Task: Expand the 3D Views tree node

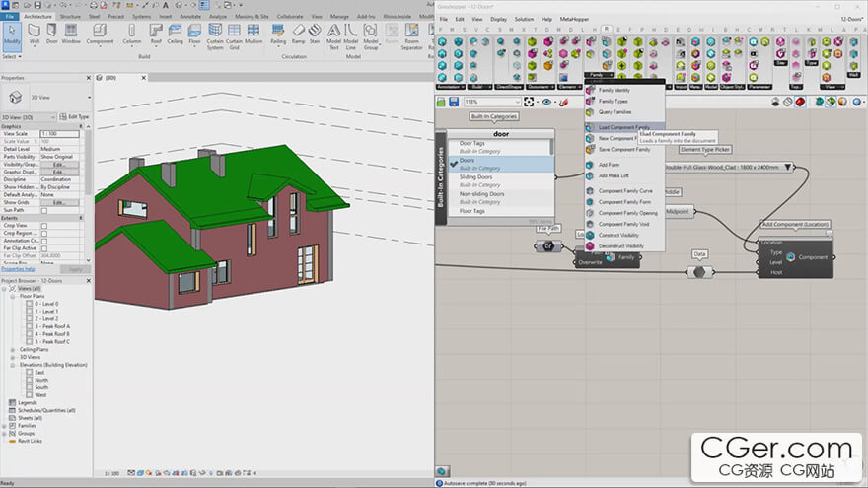Action: [12, 358]
